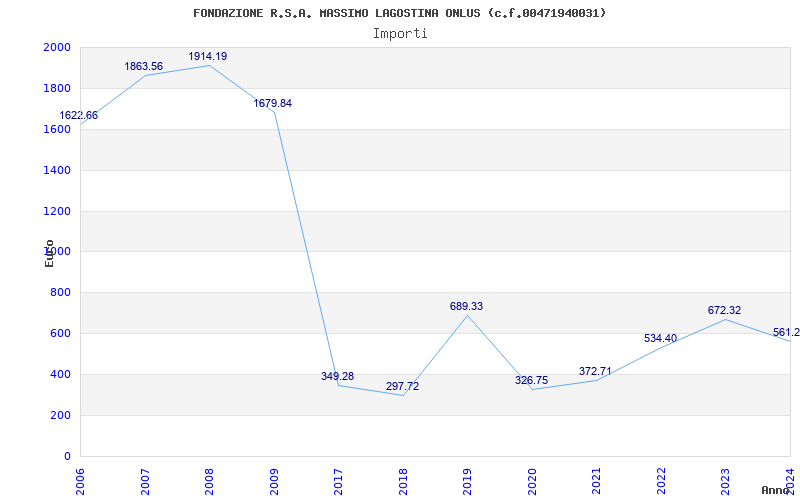Click the 326.75 data label
This screenshot has height=500, width=800.
pos(531,380)
